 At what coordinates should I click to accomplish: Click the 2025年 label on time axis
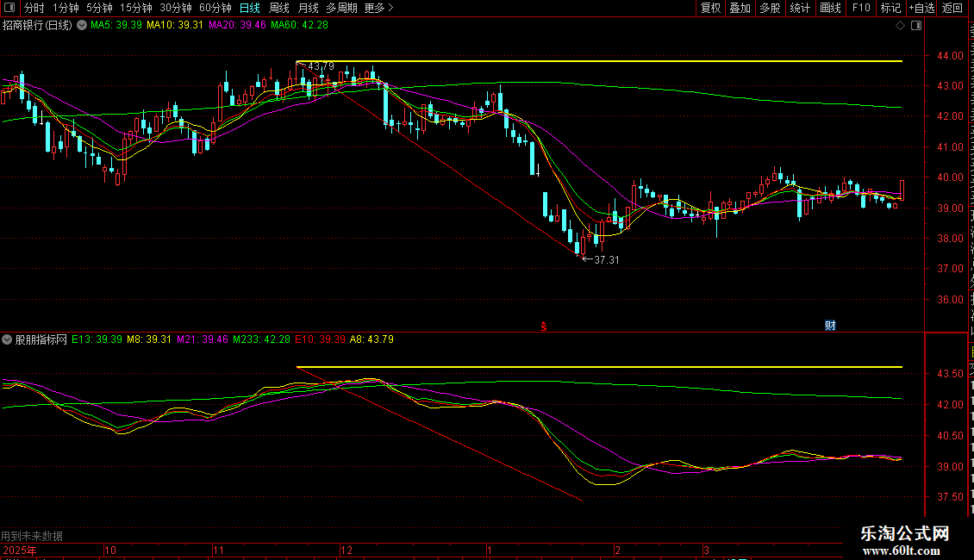19,551
